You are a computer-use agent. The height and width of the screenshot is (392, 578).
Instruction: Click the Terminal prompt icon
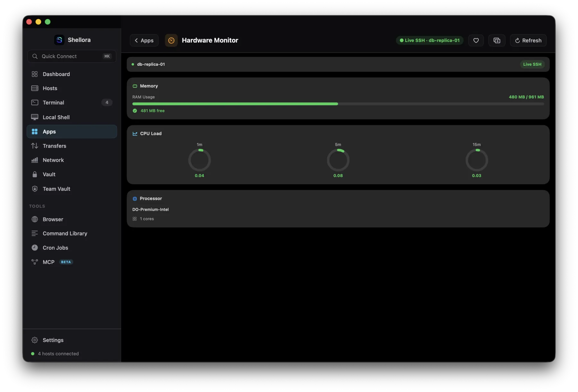pyautogui.click(x=35, y=103)
